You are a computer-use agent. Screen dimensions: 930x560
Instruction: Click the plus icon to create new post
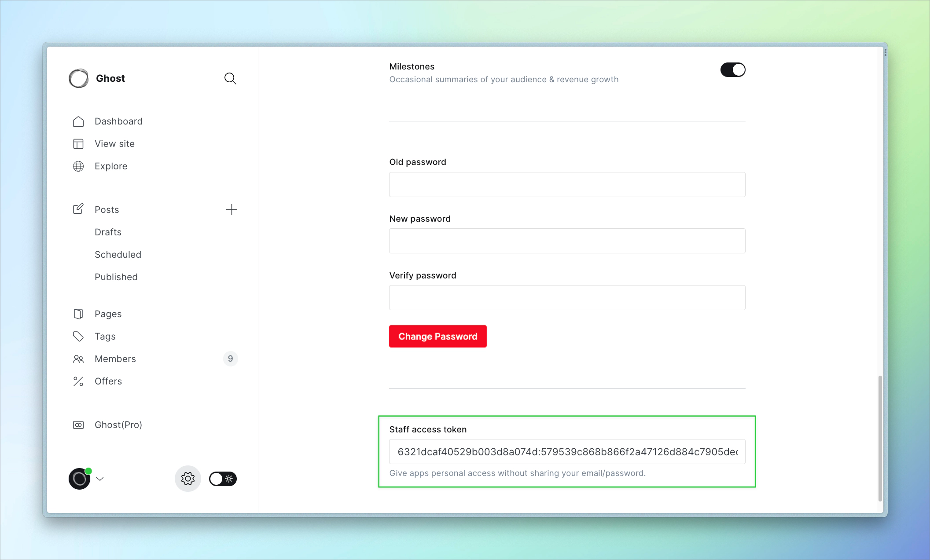[232, 209]
